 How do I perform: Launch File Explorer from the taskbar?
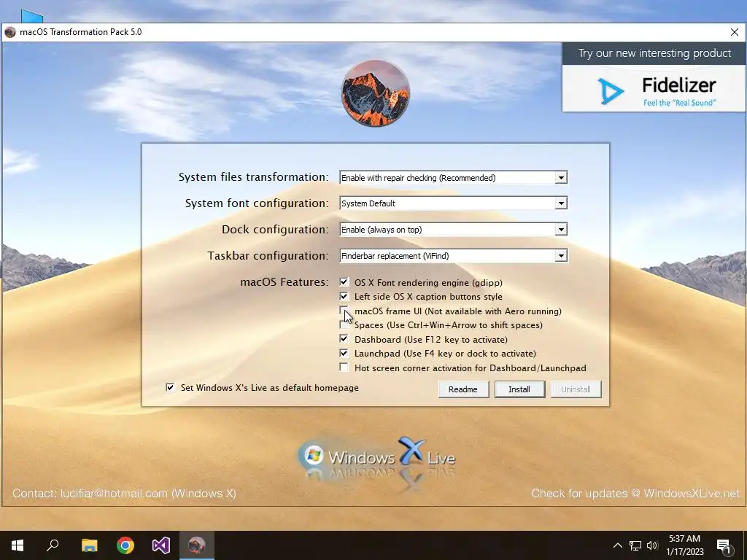click(89, 545)
